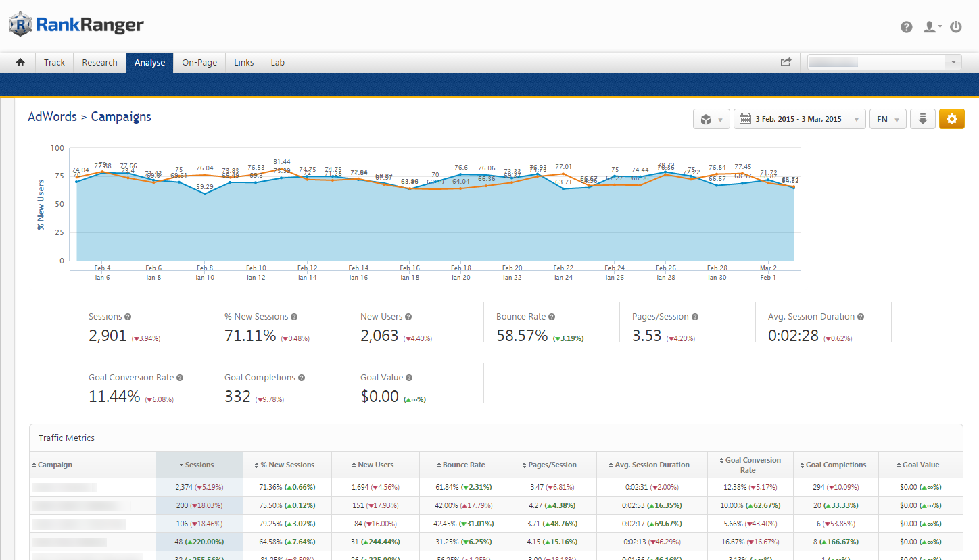Expand the EN language dropdown
Image resolution: width=979 pixels, height=560 pixels.
point(887,119)
